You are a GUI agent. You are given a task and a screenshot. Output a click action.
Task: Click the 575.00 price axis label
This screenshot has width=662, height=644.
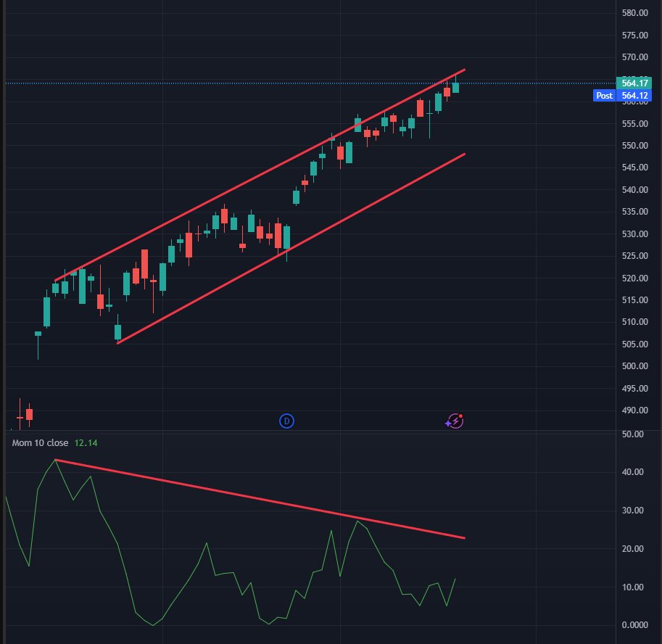pyautogui.click(x=634, y=35)
